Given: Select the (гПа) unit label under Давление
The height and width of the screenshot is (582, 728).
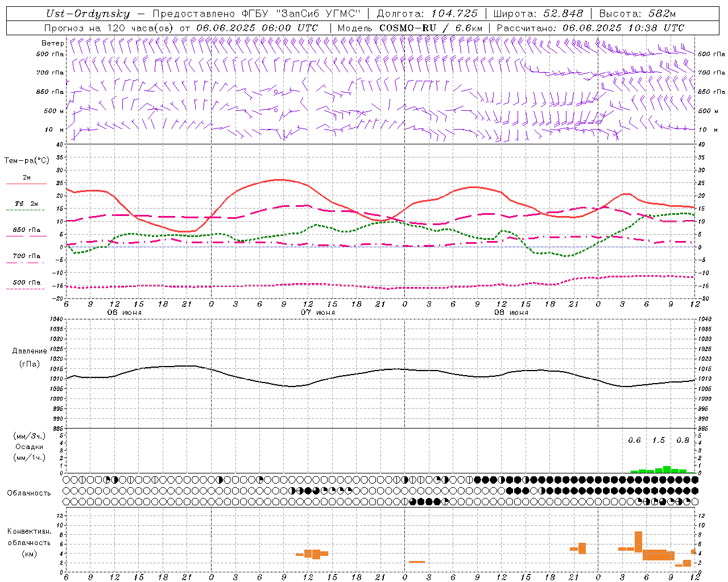Looking at the screenshot, I should pyautogui.click(x=30, y=364).
